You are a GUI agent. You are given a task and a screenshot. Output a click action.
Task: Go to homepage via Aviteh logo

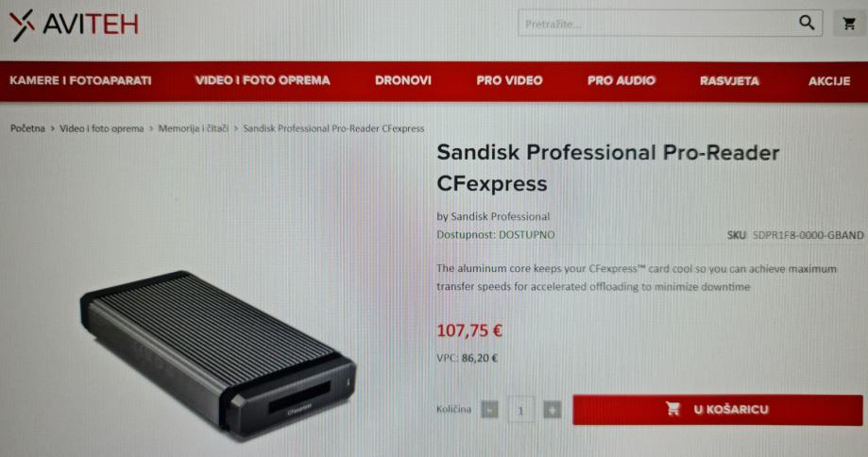(x=75, y=25)
